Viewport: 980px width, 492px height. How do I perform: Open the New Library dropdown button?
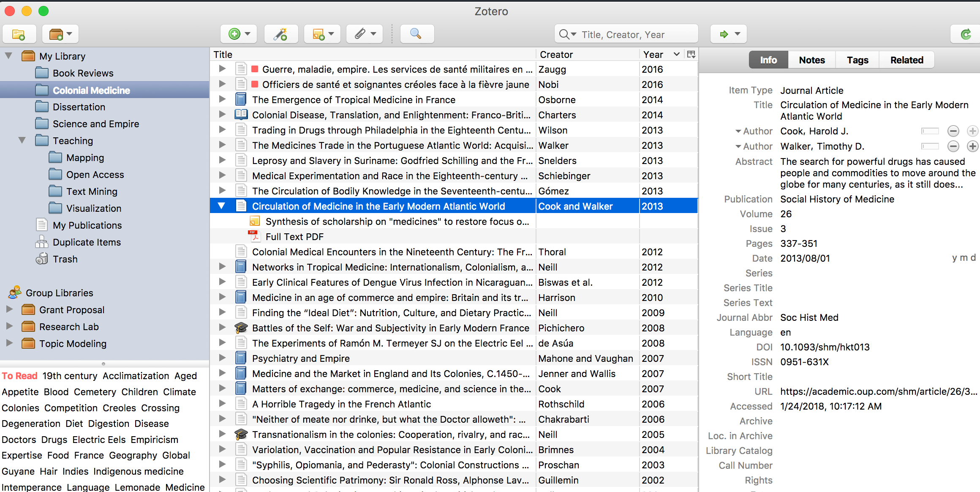click(60, 34)
